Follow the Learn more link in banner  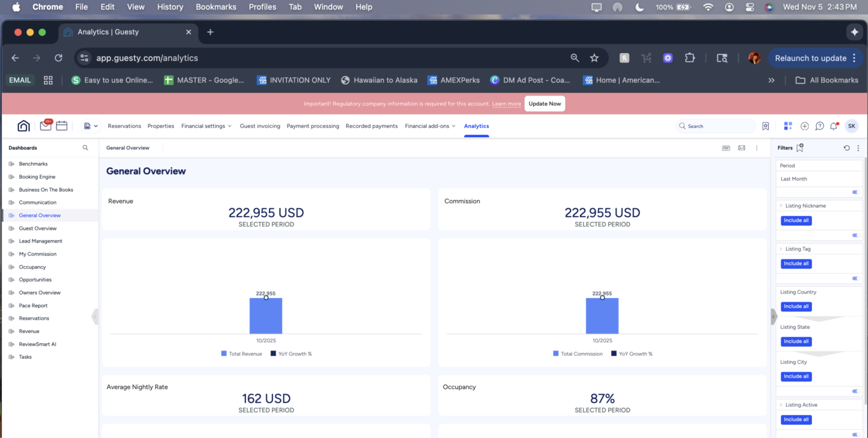pos(506,104)
